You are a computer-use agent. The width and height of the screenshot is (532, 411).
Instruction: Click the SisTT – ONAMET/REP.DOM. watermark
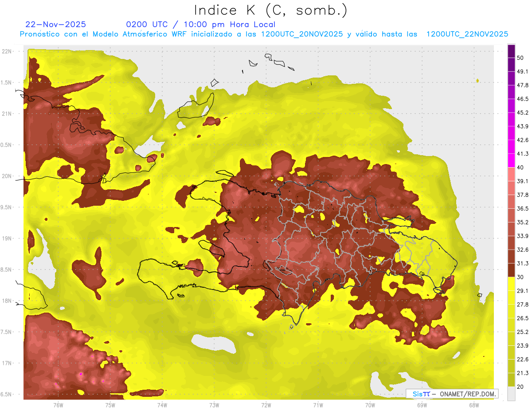point(452,394)
